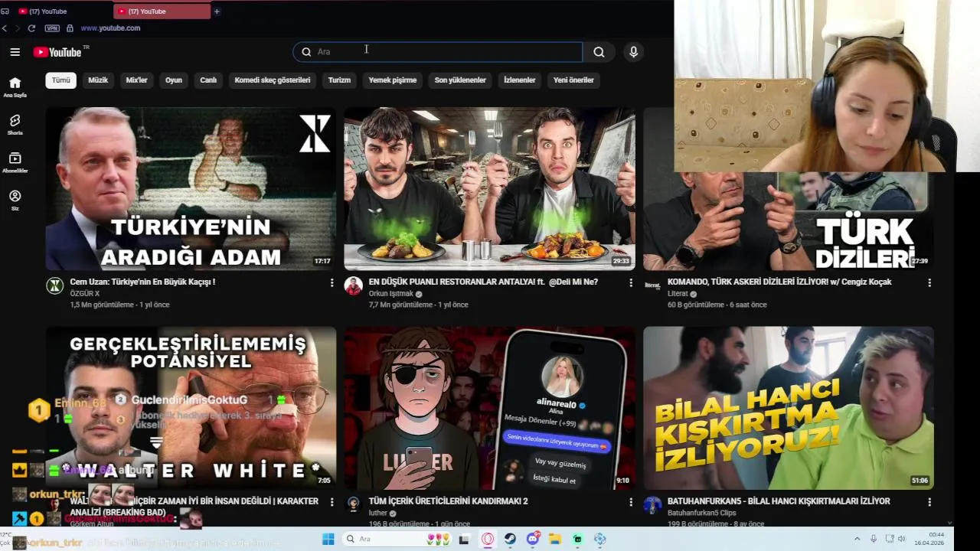Viewport: 980px width, 551px height.
Task: Open Ana Sayfa in the sidebar
Action: 15,87
